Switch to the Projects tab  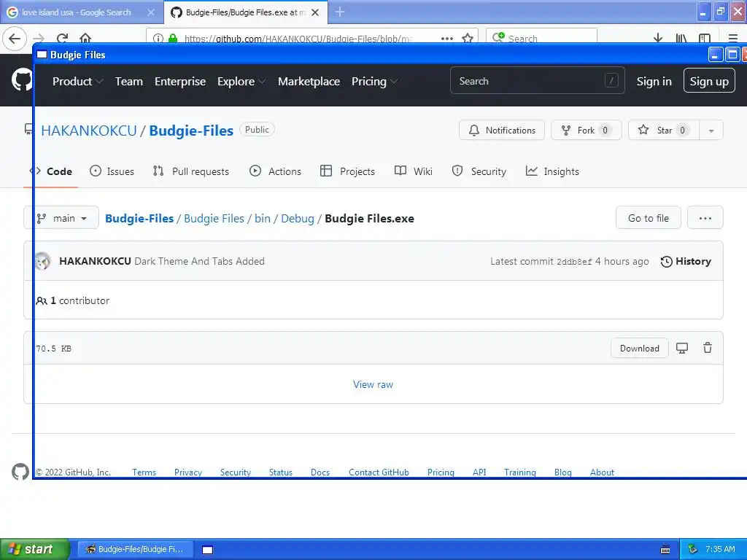(348, 171)
